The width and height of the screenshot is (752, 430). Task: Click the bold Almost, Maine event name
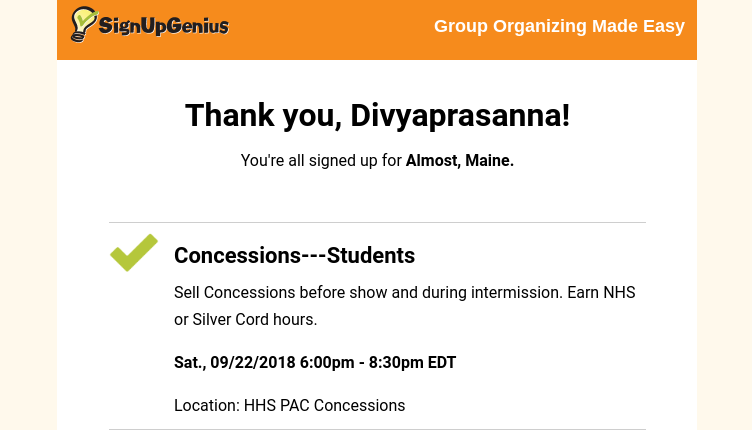click(460, 160)
